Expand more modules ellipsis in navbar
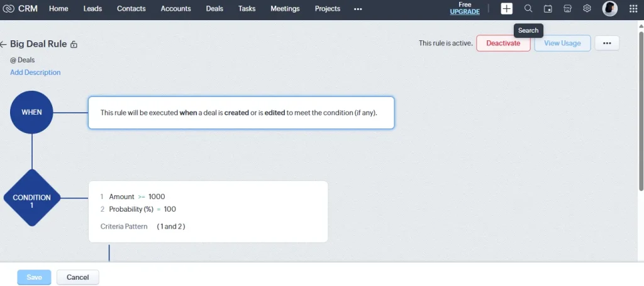This screenshot has width=644, height=286. (358, 9)
